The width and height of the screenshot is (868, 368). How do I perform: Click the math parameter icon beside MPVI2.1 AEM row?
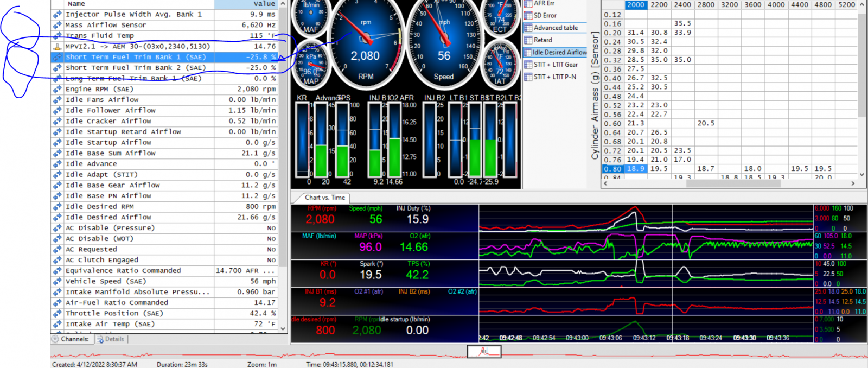point(57,47)
